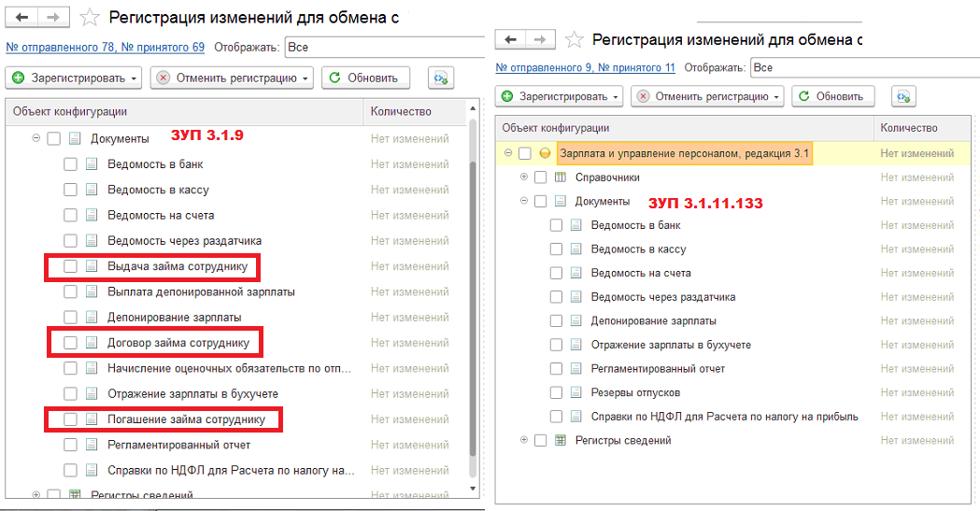Check Погашение займа сотруднику checkbox
980x511 pixels.
click(71, 419)
